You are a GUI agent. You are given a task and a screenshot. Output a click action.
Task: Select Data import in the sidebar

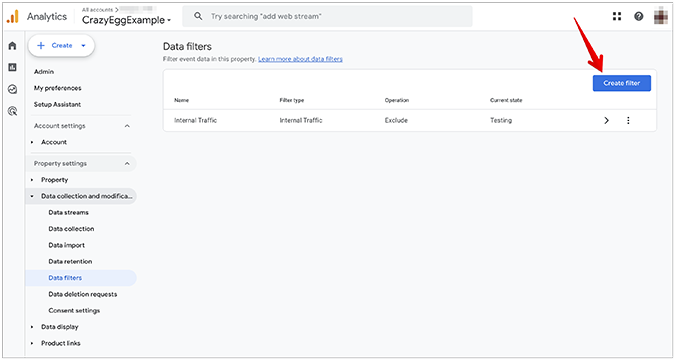coord(67,245)
